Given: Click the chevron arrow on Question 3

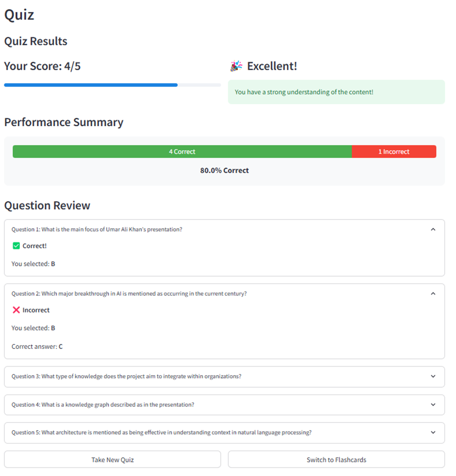Looking at the screenshot, I should pos(433,377).
